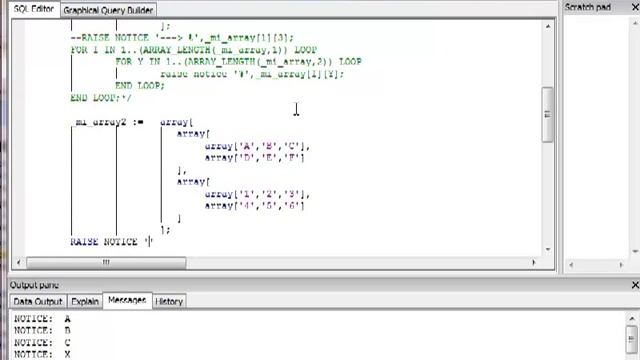Image resolution: width=640 pixels, height=360 pixels.
Task: Click the editor vertical scrollbar up arrow
Action: (x=548, y=27)
